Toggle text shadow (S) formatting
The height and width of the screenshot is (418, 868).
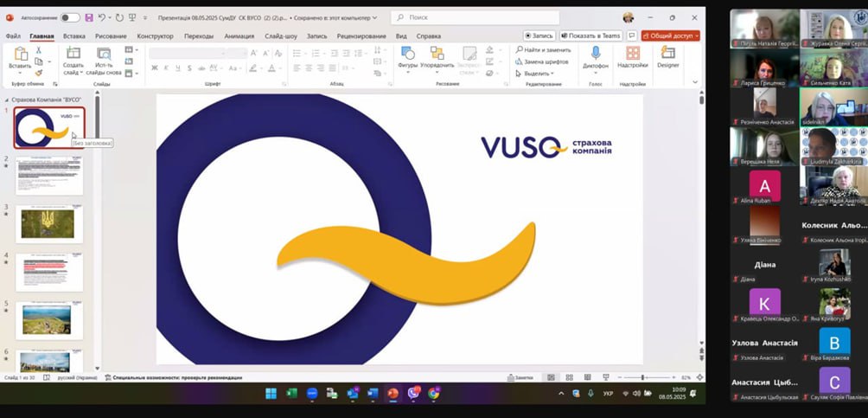(189, 68)
